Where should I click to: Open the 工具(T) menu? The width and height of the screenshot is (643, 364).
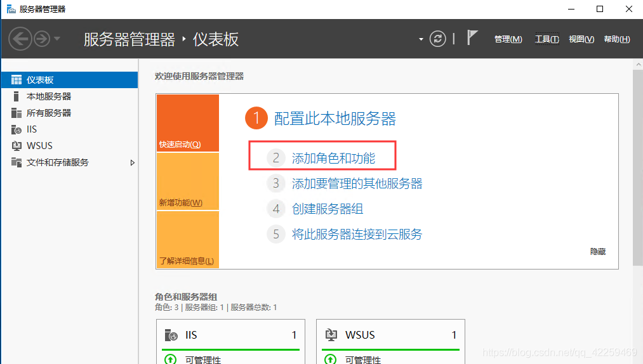547,39
